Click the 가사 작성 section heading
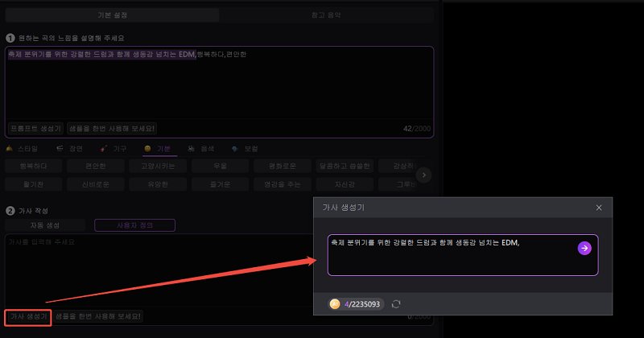Screen dimensions: 644x338 [33, 211]
